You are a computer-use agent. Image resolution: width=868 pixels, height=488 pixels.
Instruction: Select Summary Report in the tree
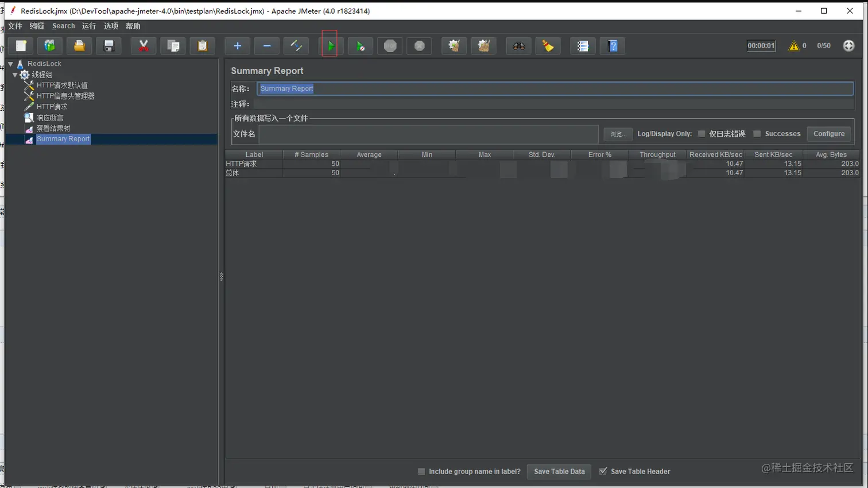coord(63,139)
